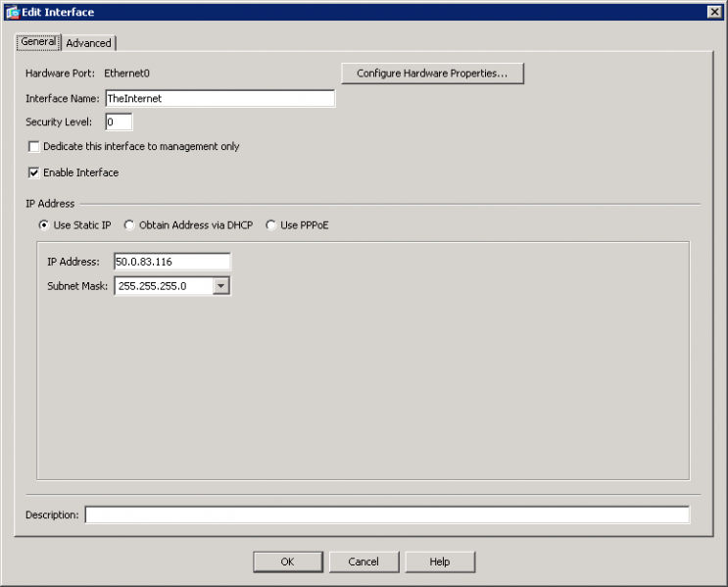Click the Subnet Mask label

tap(77, 286)
